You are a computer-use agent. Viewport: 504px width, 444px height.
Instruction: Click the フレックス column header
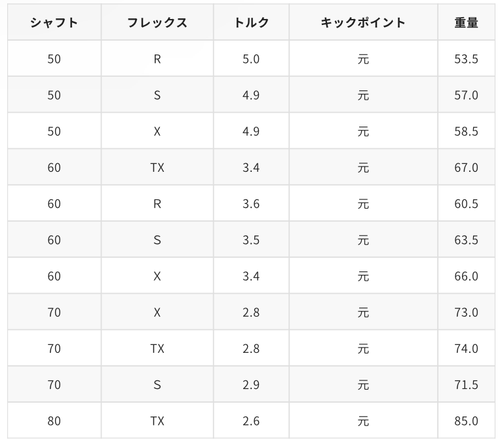(157, 23)
